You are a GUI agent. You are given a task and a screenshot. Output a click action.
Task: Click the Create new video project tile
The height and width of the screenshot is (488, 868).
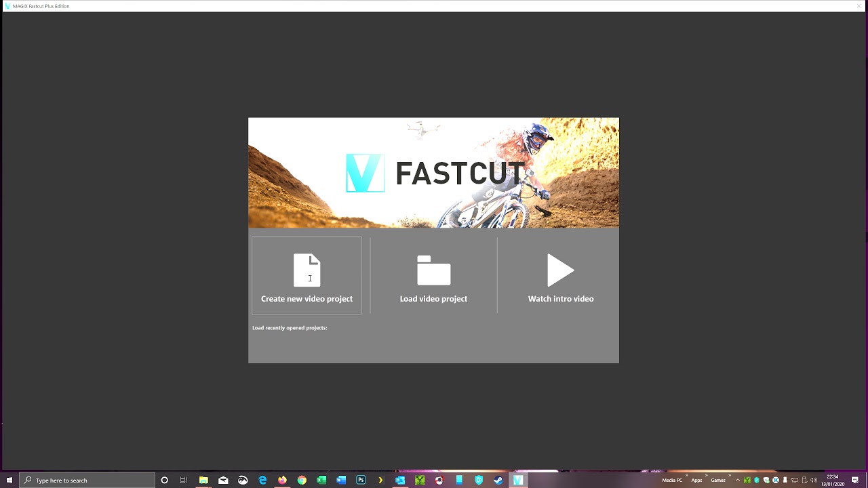point(307,275)
